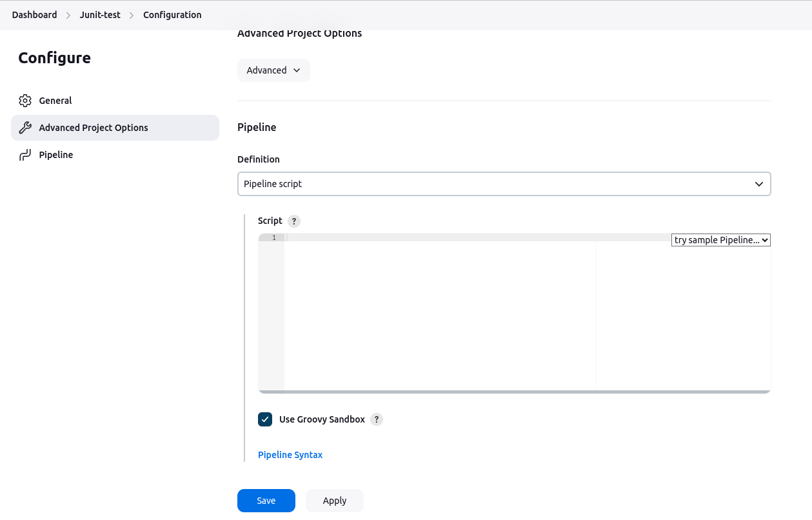Open the Pipeline Definition dropdown
Image resolution: width=812 pixels, height=520 pixels.
504,184
